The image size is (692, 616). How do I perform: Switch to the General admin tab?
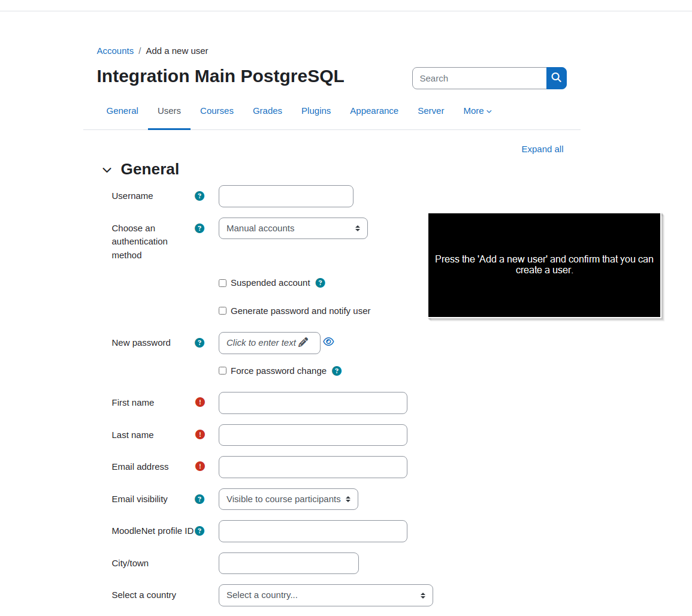click(x=122, y=111)
